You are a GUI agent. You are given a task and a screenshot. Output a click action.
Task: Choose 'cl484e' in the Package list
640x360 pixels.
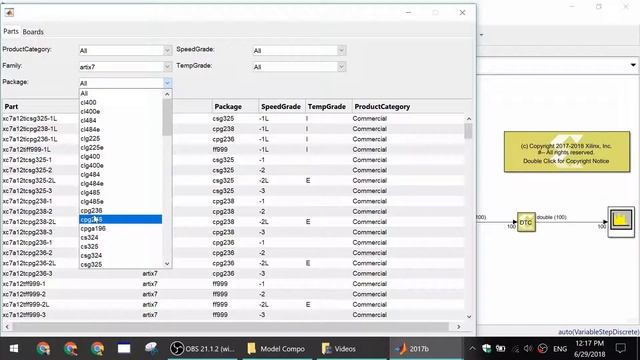[120, 129]
